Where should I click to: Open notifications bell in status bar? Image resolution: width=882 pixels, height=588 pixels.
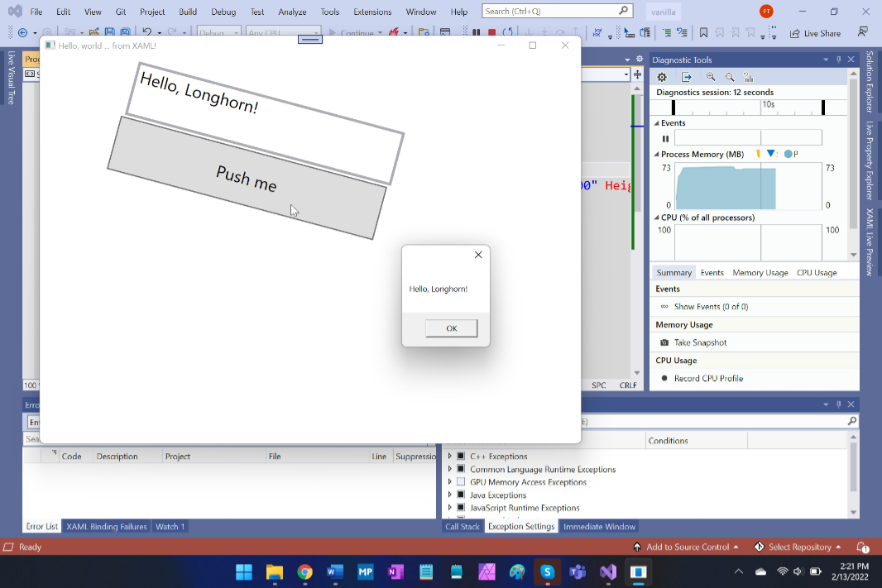(862, 547)
